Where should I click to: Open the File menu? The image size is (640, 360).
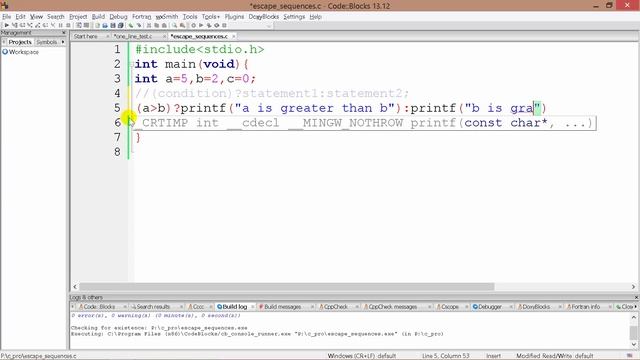point(7,17)
